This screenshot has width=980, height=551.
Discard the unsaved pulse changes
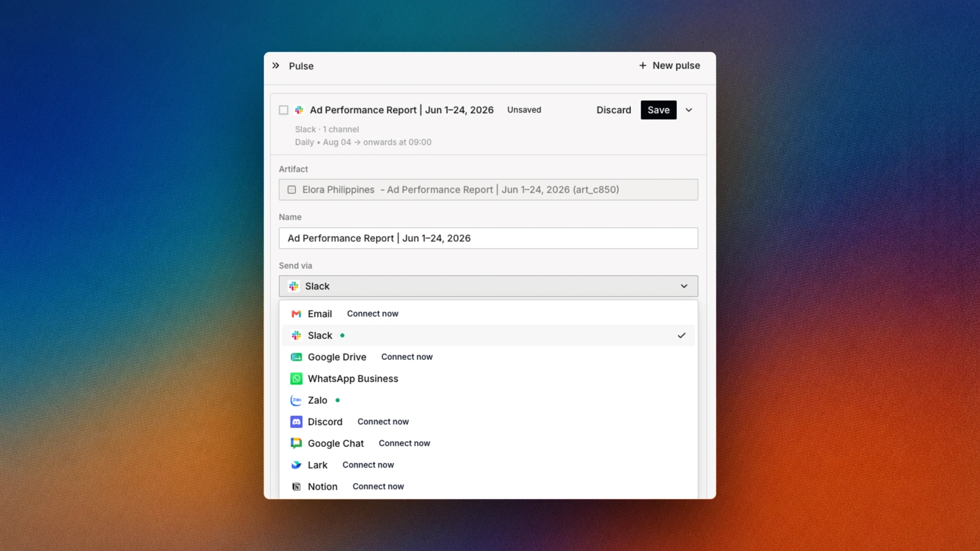tap(614, 110)
